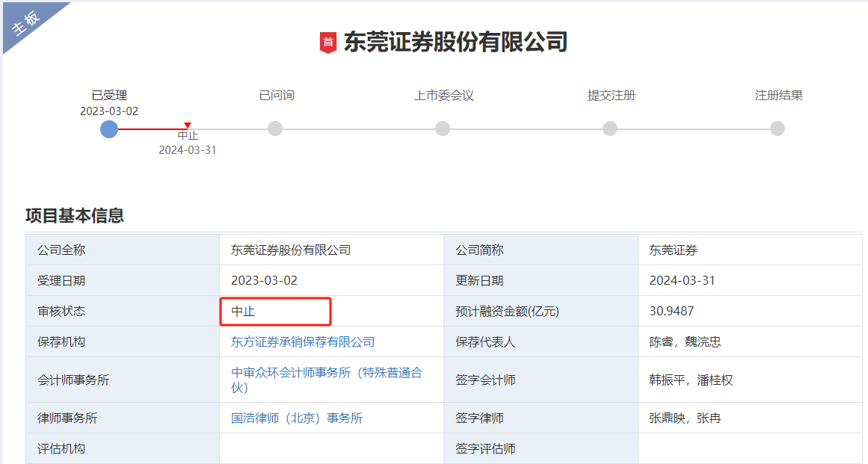Click the 受理日期 value 2023-03-02 in table
The image size is (868, 464).
pyautogui.click(x=264, y=280)
